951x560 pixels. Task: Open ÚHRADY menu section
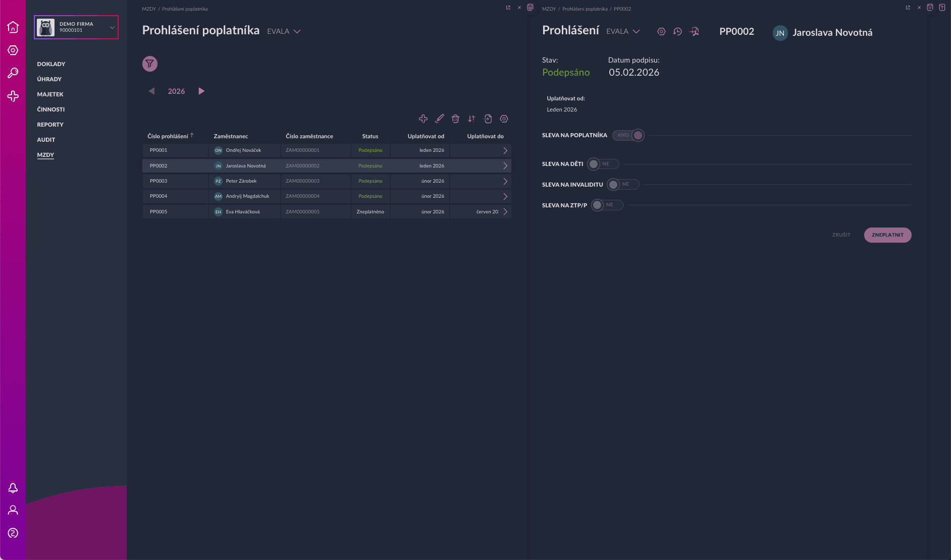49,79
